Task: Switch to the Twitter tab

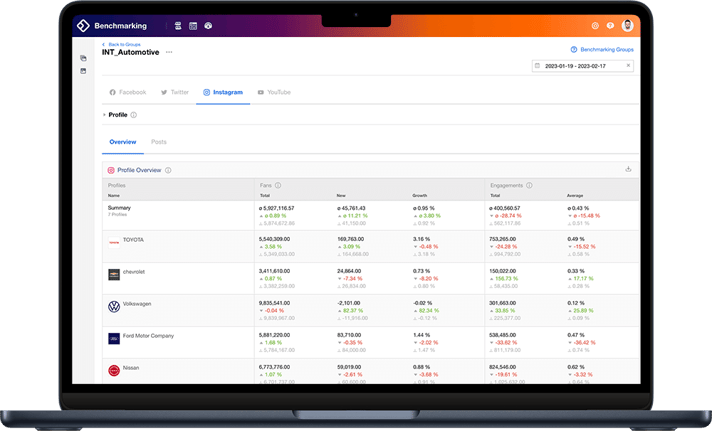Action: 175,92
